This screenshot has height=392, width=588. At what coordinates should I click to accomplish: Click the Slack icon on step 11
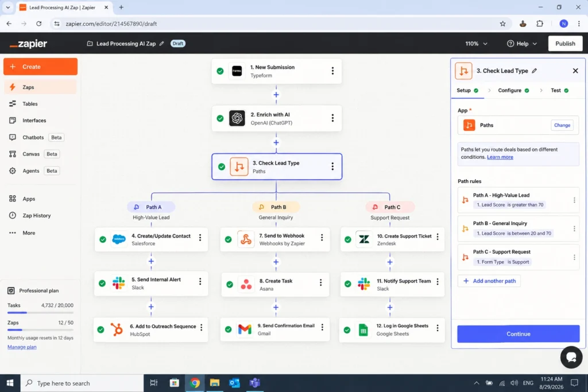[x=363, y=284]
